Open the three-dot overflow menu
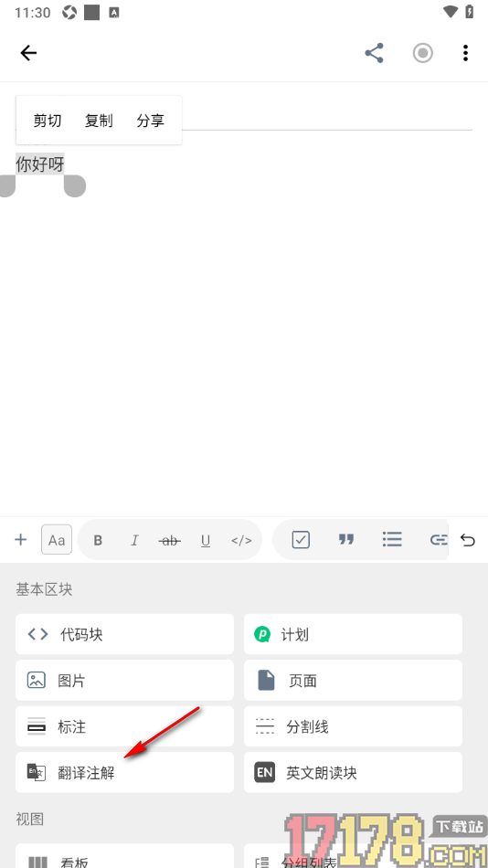 tap(465, 53)
